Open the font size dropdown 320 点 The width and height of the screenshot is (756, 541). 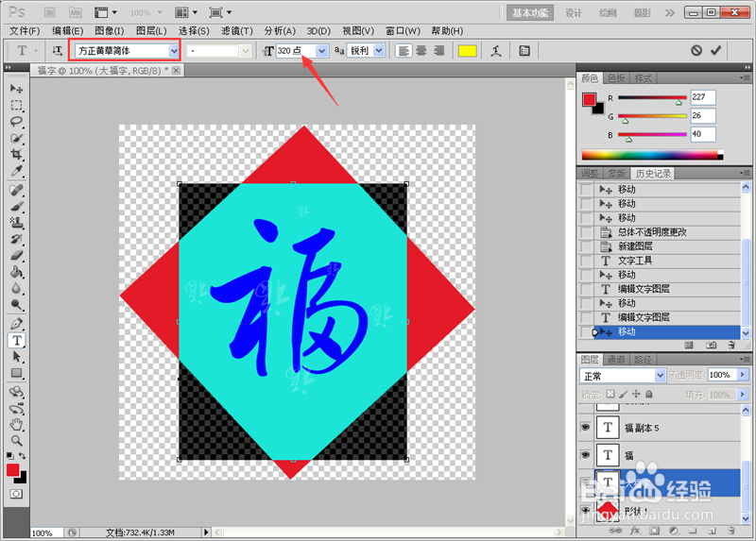tap(321, 51)
